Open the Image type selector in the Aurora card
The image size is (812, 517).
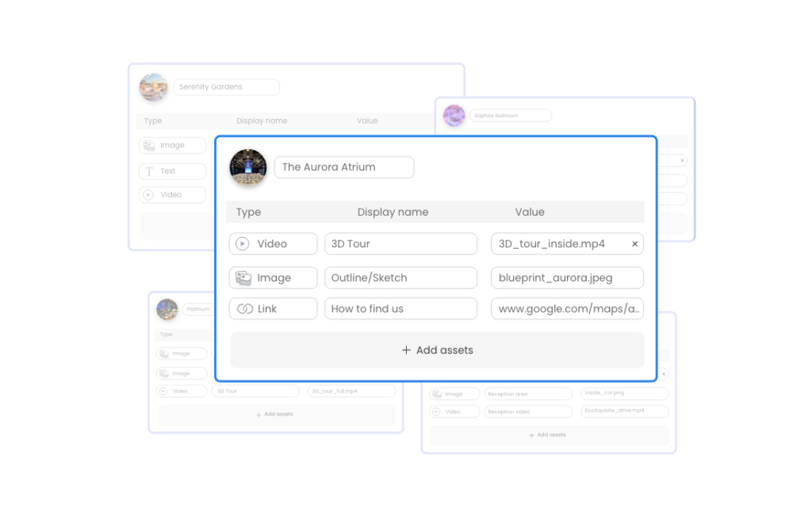(x=273, y=278)
